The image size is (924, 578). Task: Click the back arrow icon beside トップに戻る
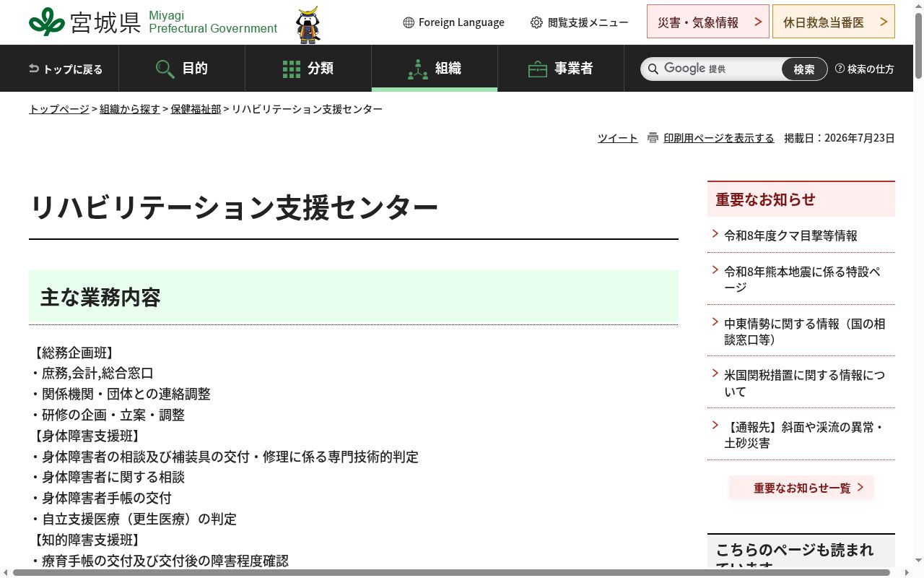tap(34, 69)
